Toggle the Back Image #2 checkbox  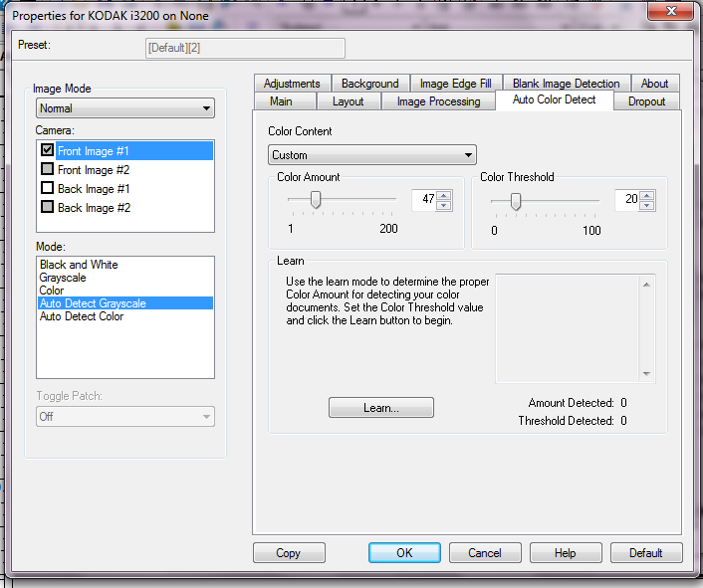pyautogui.click(x=47, y=207)
